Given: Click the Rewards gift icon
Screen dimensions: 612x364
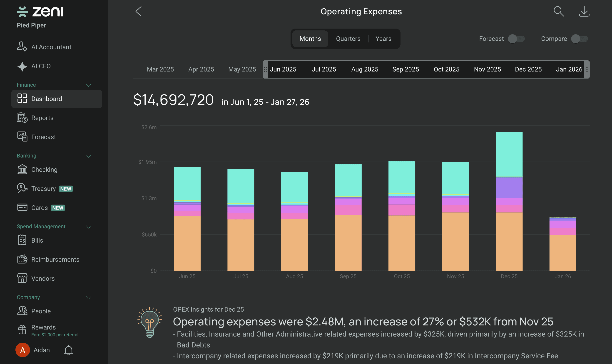Looking at the screenshot, I should [x=22, y=330].
